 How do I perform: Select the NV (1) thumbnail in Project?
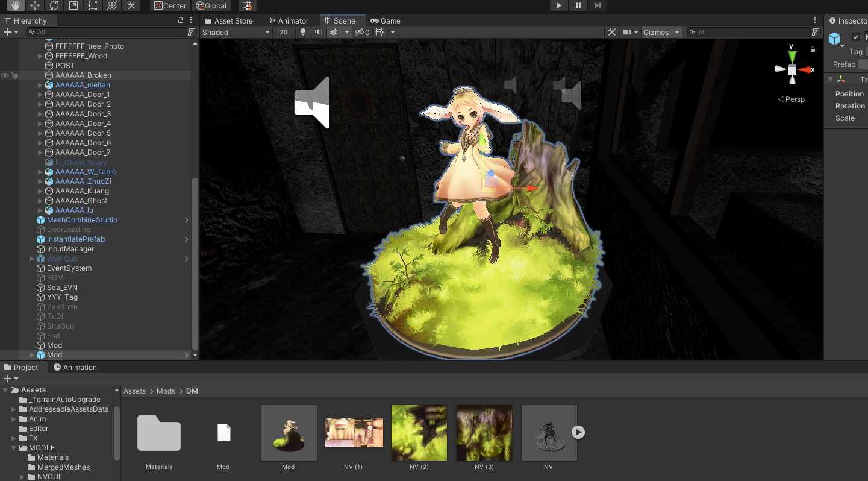click(x=354, y=433)
